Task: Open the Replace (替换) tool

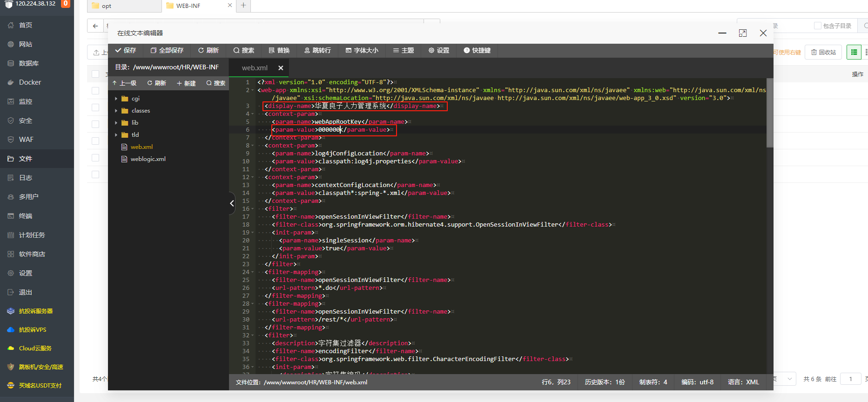Action: coord(279,50)
